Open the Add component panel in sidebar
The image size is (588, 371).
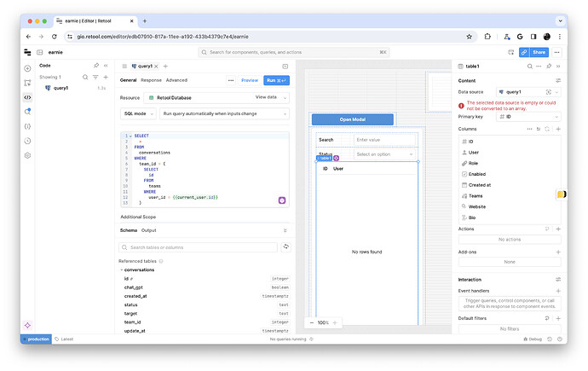tap(27, 68)
